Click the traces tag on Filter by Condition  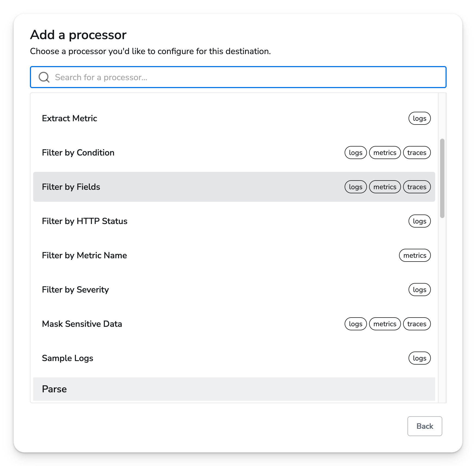click(x=417, y=153)
